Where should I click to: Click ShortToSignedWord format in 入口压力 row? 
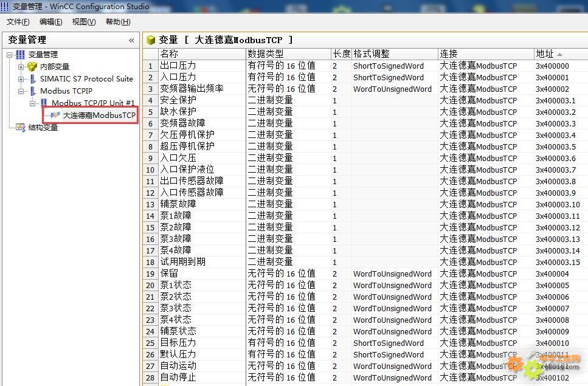point(389,78)
